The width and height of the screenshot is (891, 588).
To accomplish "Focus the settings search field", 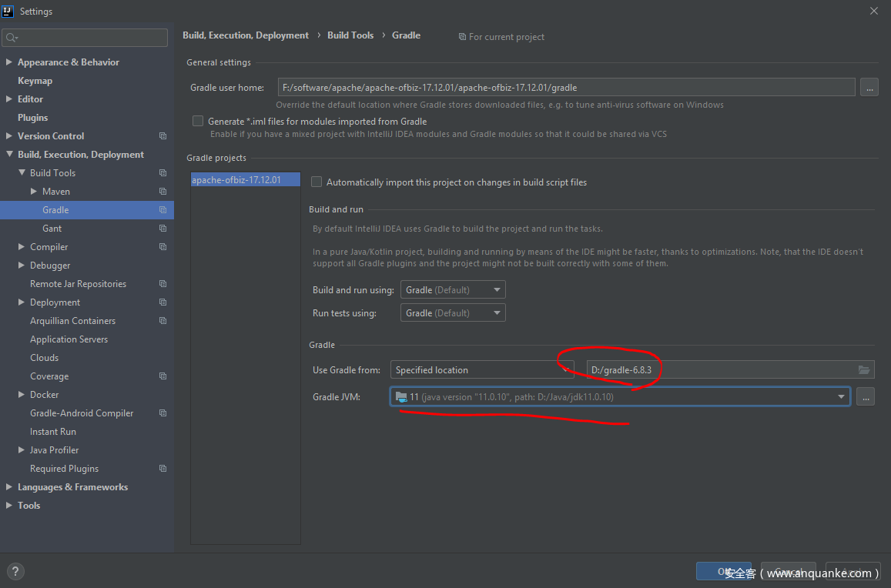I will click(85, 38).
